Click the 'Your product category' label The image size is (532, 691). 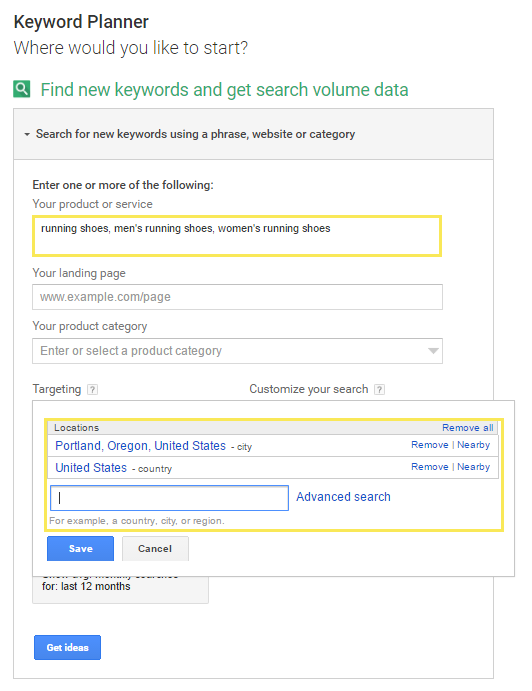[x=89, y=326]
